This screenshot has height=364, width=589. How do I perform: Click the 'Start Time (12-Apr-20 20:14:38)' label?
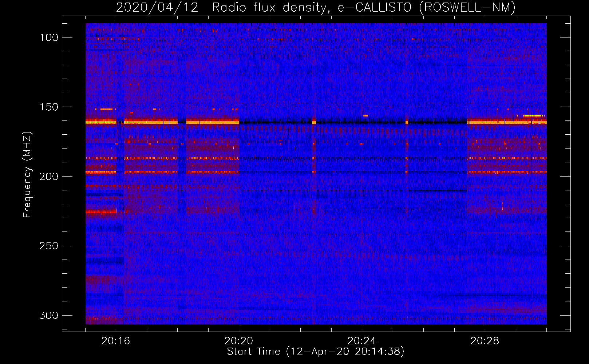pos(316,352)
